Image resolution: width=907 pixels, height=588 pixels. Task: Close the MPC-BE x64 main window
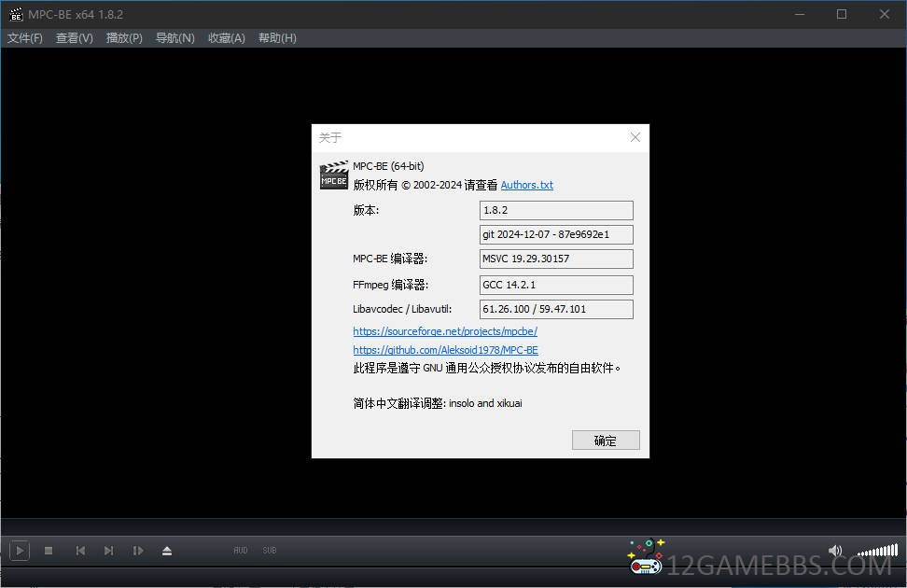[885, 15]
